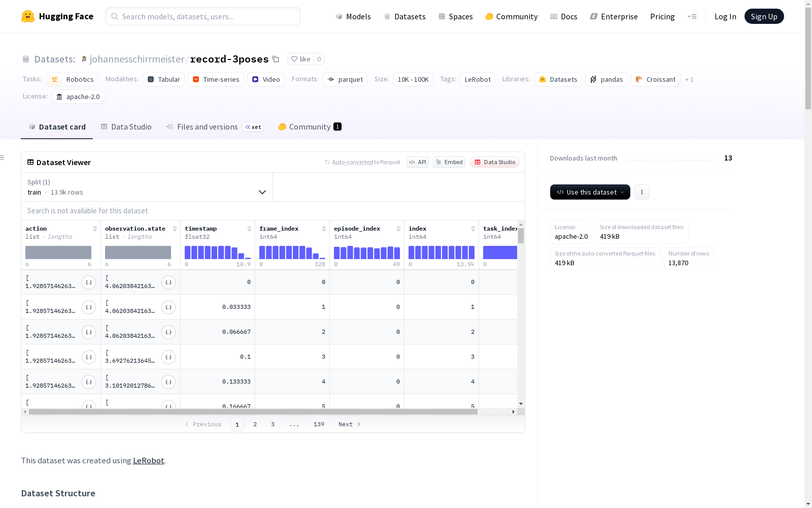Follow the LeRobot link in the description
This screenshot has height=508, width=812.
148,460
